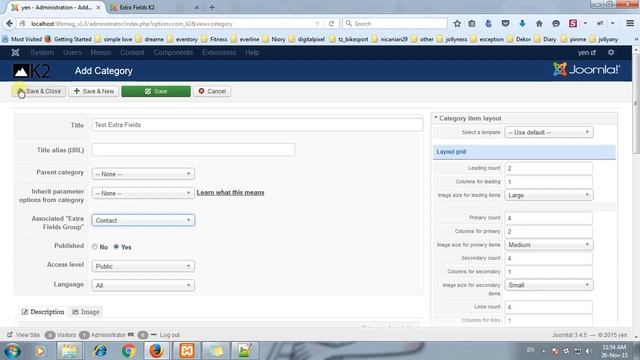Open bookmarks list clipboard icon
640x360 pixels.
point(472,24)
